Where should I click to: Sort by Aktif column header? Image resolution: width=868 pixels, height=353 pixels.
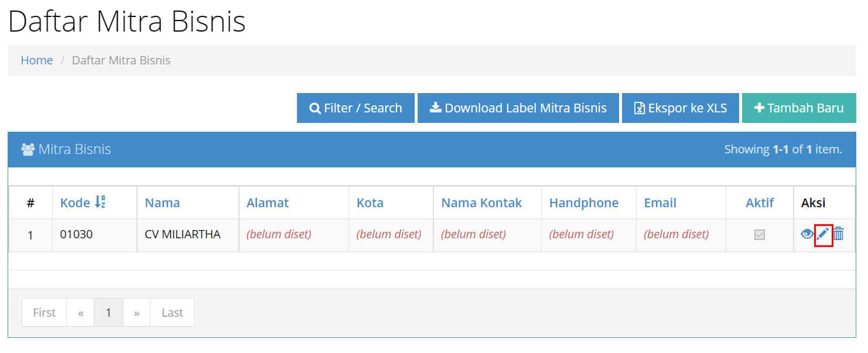(x=760, y=203)
